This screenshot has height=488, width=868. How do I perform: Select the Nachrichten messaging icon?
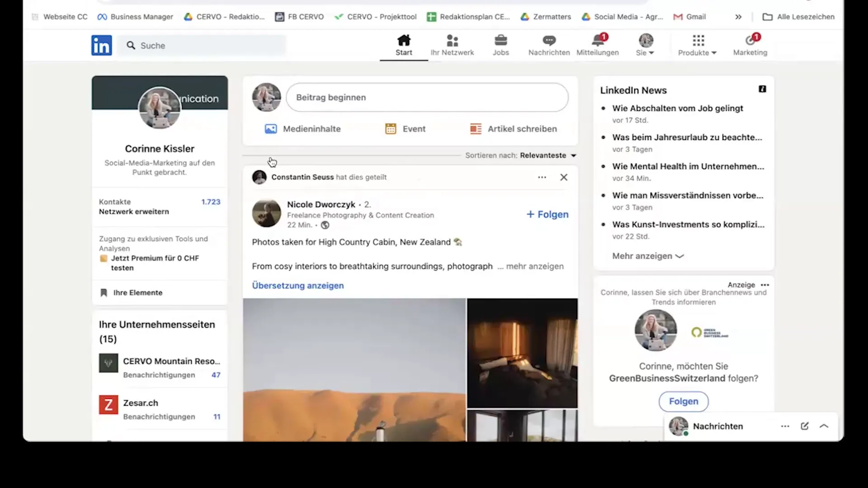click(549, 45)
